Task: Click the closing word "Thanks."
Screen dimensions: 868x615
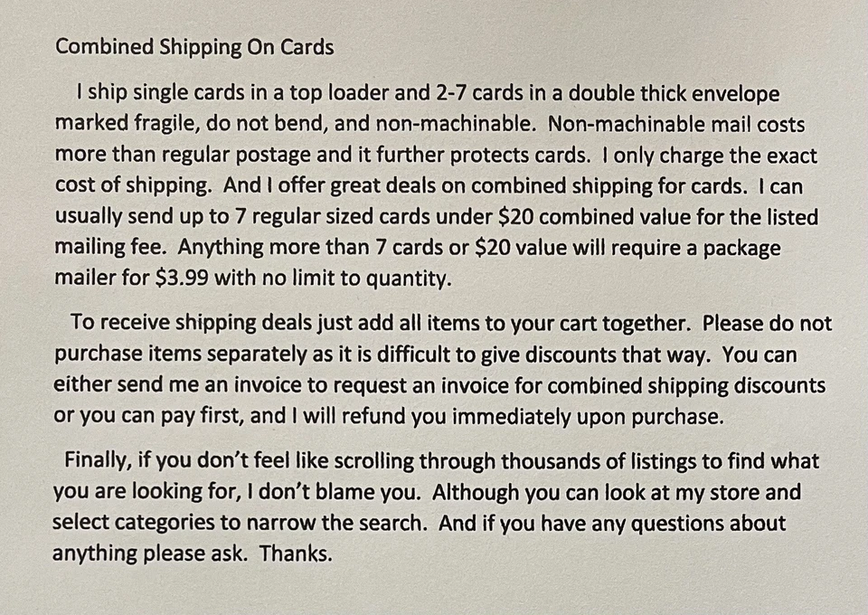Action: click(x=297, y=553)
